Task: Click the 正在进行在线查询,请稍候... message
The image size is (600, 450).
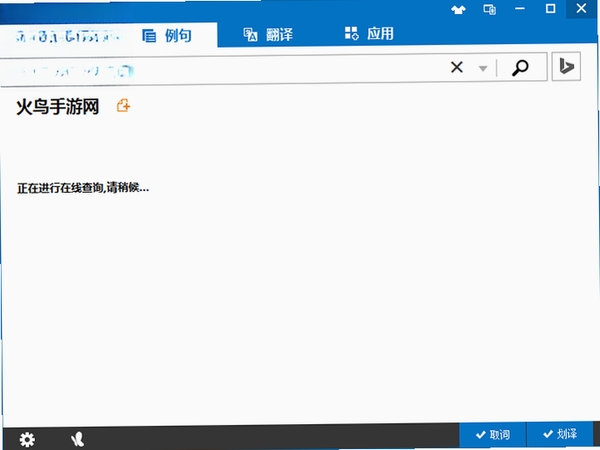Action: 83,188
